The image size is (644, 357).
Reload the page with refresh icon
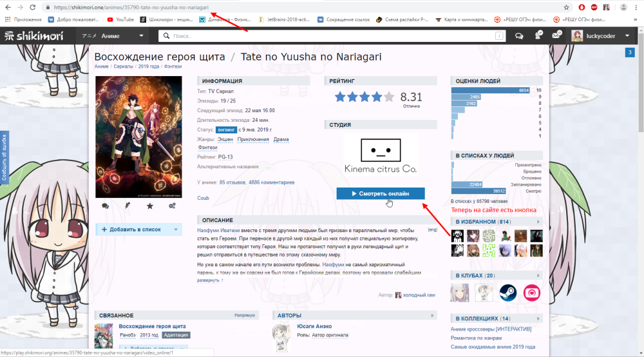[32, 7]
